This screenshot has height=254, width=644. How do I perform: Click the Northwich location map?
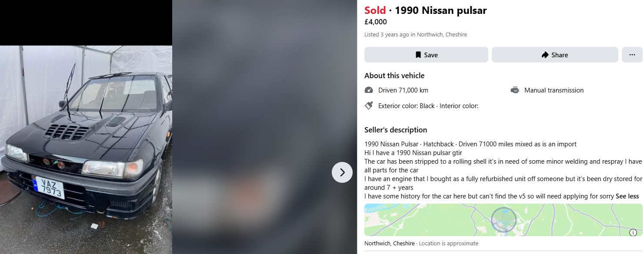coord(503,220)
